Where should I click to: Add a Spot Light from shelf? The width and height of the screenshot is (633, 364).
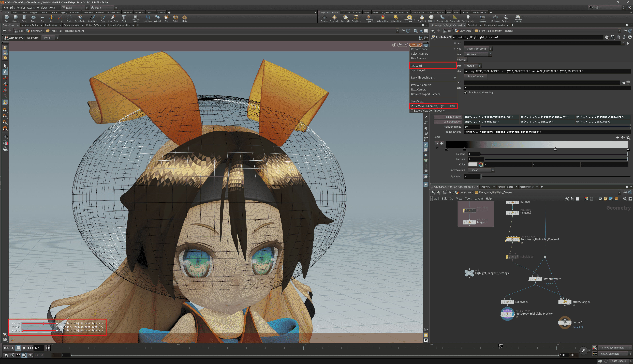(x=346, y=18)
